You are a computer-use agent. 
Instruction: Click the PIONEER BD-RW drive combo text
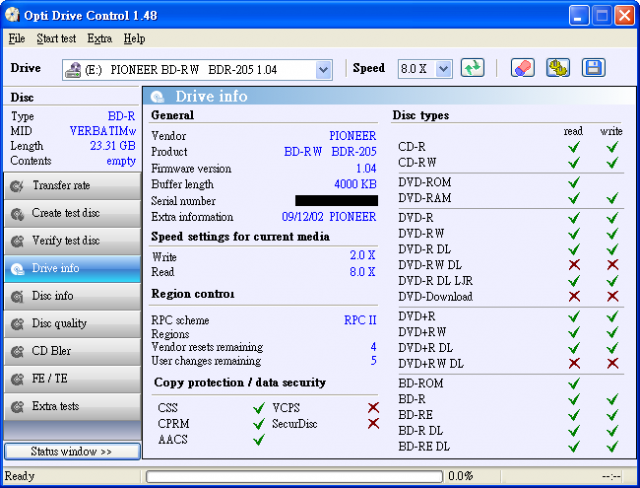pyautogui.click(x=193, y=70)
